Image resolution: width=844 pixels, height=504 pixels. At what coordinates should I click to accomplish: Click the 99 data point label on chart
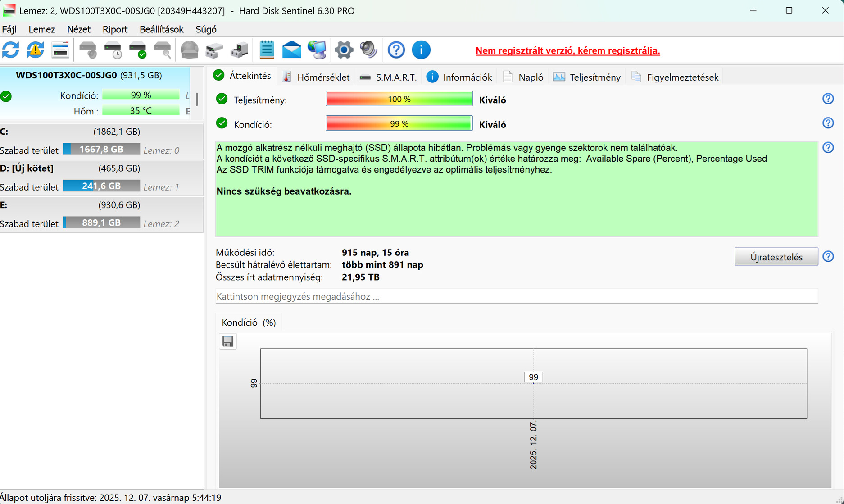[x=533, y=377]
